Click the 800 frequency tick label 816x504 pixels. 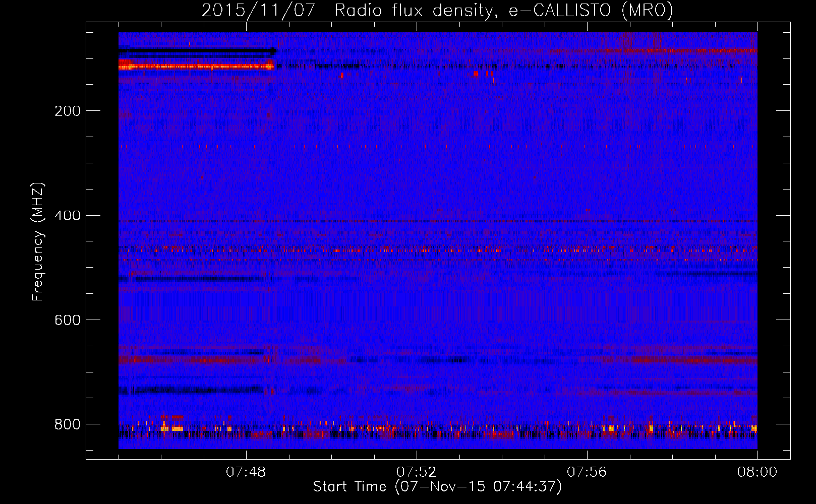click(68, 424)
